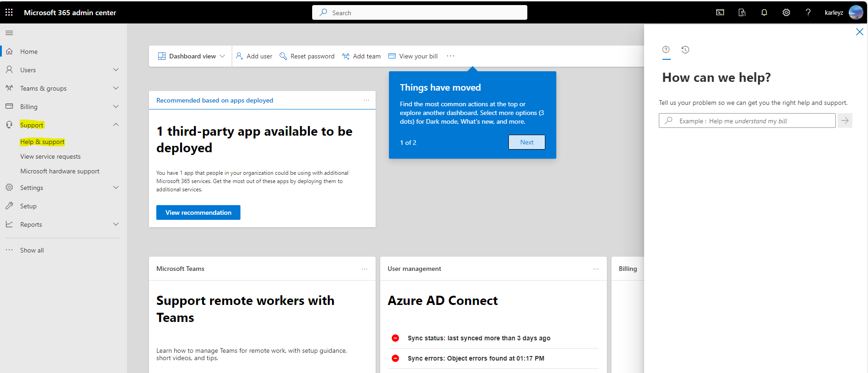This screenshot has width=868, height=373.
Task: Click the Billing card icon
Action: tap(9, 106)
